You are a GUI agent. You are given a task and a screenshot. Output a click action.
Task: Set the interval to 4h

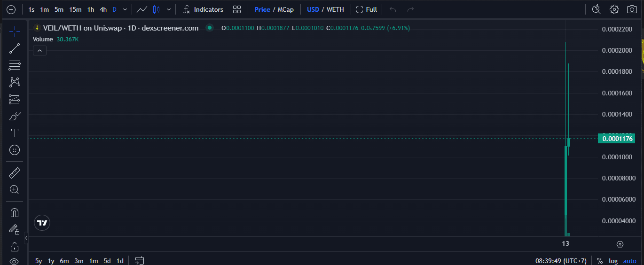(x=103, y=9)
